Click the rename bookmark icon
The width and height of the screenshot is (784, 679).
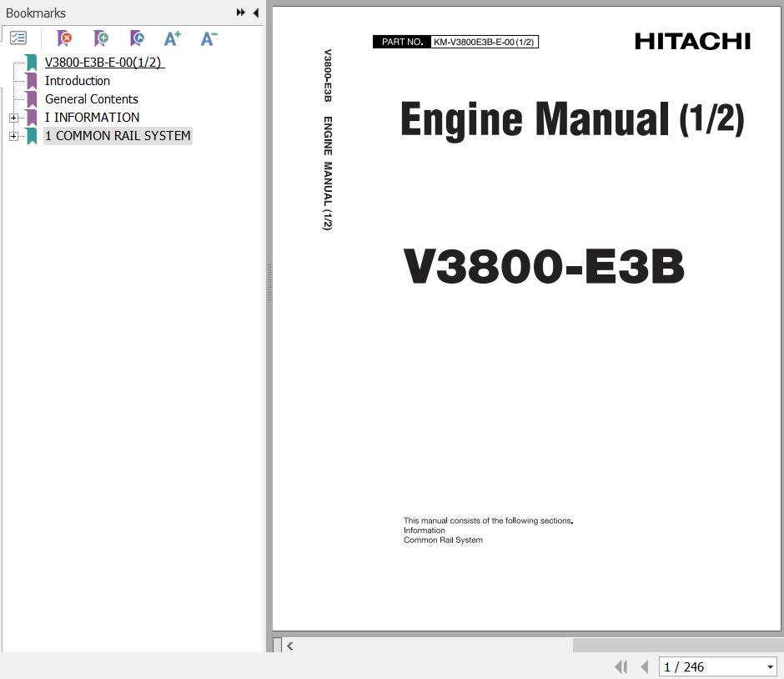point(137,38)
